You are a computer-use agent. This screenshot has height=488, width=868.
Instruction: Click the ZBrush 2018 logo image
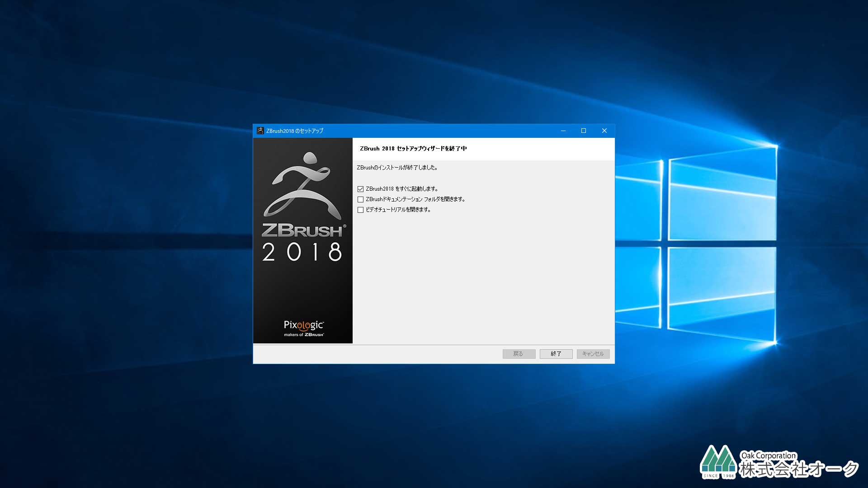(x=303, y=207)
